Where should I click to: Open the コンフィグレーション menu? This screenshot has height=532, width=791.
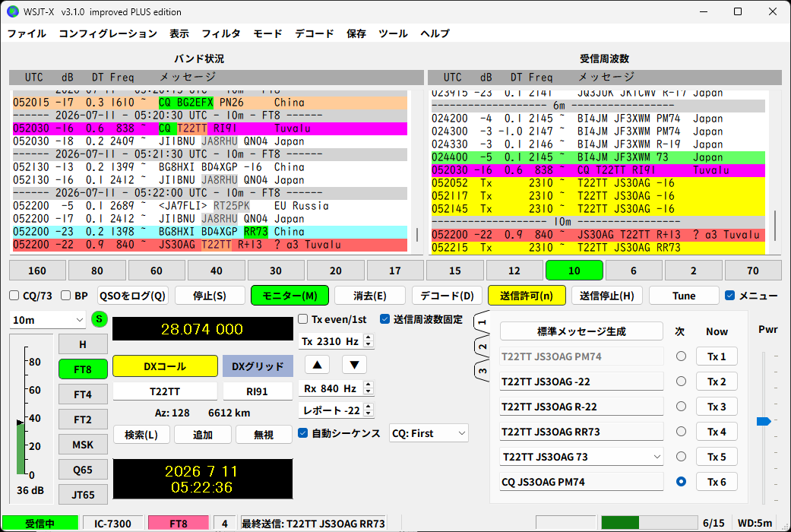108,33
